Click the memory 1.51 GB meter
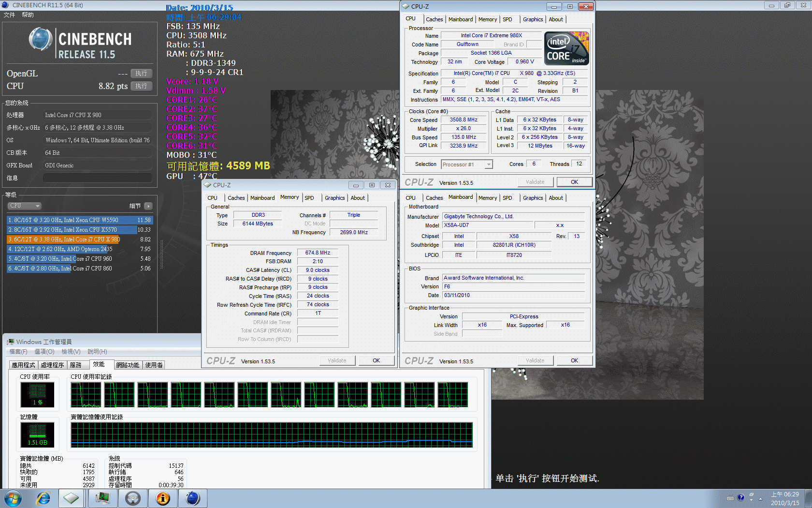This screenshot has width=812, height=508. coord(37,434)
